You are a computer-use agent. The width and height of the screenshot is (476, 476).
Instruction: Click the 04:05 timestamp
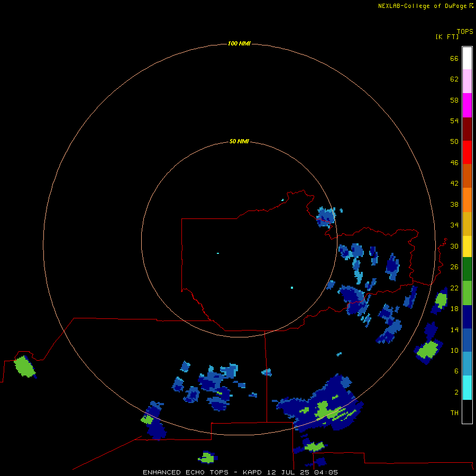coord(326,472)
